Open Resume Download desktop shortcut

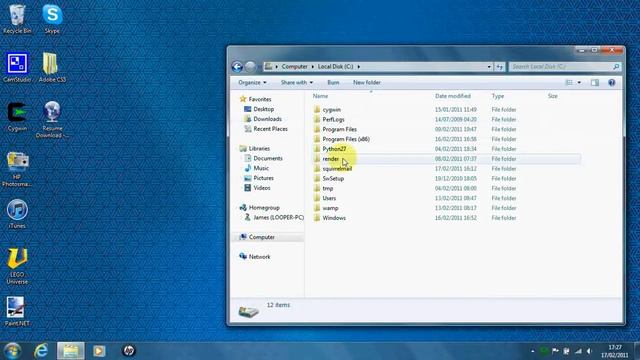pyautogui.click(x=52, y=120)
